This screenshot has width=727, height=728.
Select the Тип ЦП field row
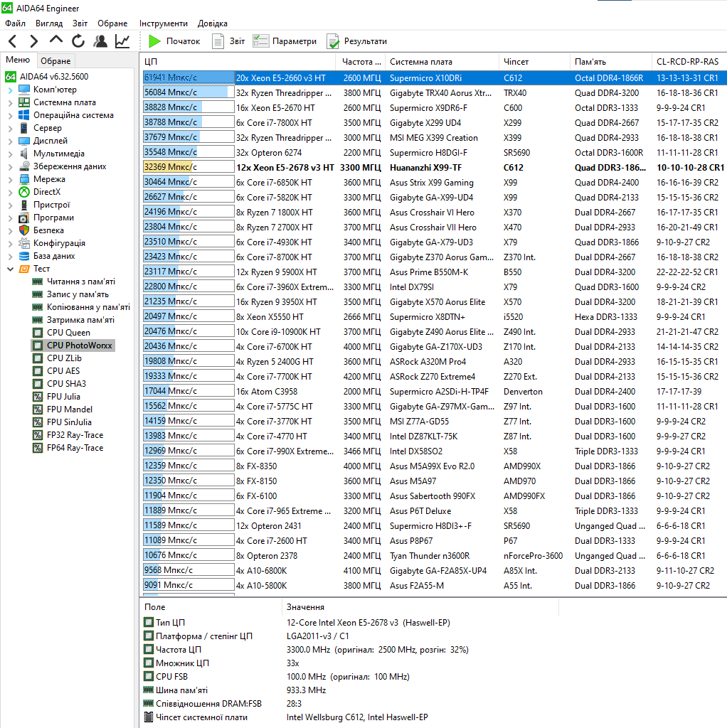click(x=297, y=622)
